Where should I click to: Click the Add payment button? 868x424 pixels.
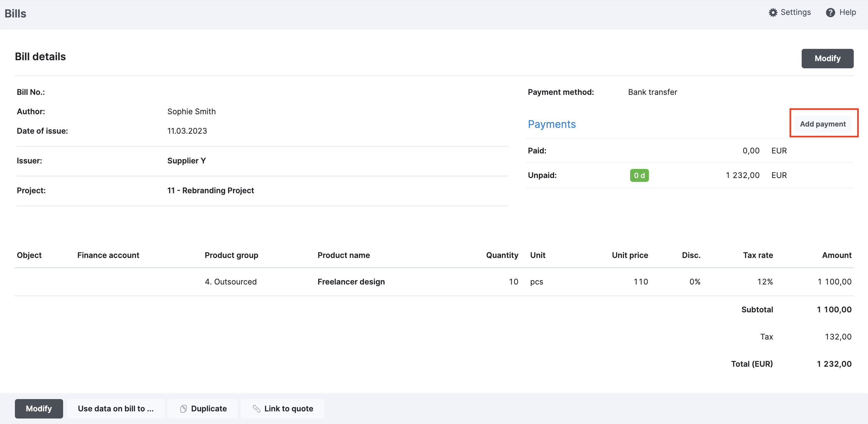823,124
